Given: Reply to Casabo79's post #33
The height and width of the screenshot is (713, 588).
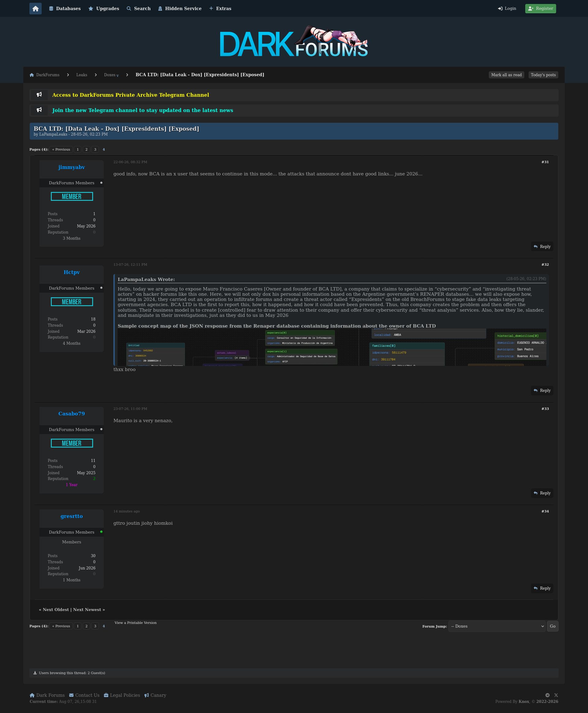Looking at the screenshot, I should 542,493.
